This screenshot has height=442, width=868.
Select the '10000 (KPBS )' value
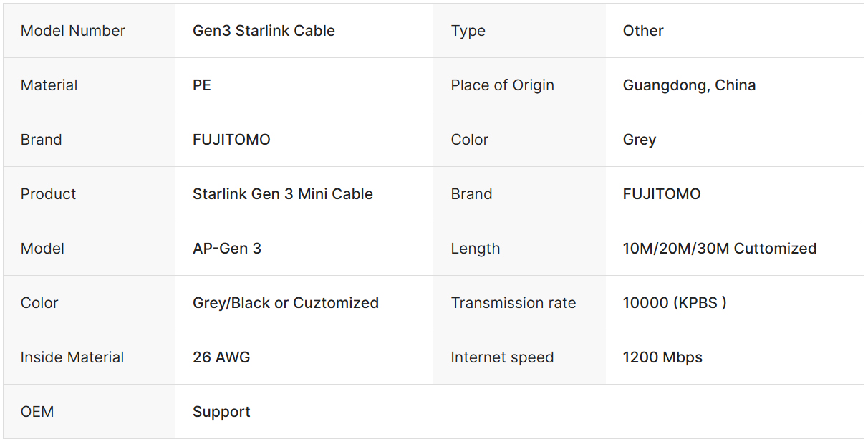pyautogui.click(x=674, y=303)
